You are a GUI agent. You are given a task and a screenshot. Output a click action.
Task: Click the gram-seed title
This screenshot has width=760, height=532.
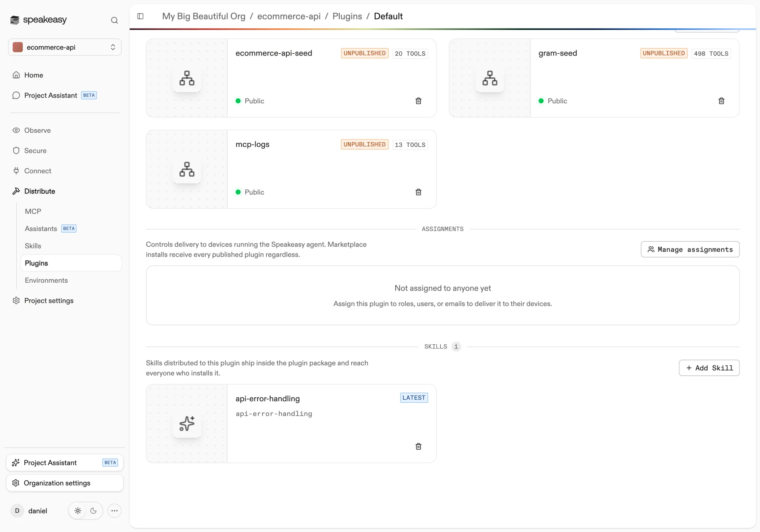click(x=558, y=53)
